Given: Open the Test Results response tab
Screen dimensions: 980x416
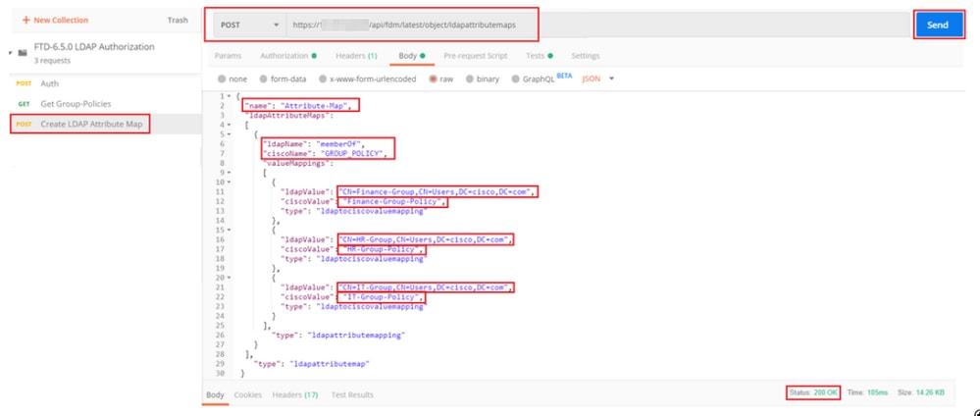Looking at the screenshot, I should [x=352, y=394].
